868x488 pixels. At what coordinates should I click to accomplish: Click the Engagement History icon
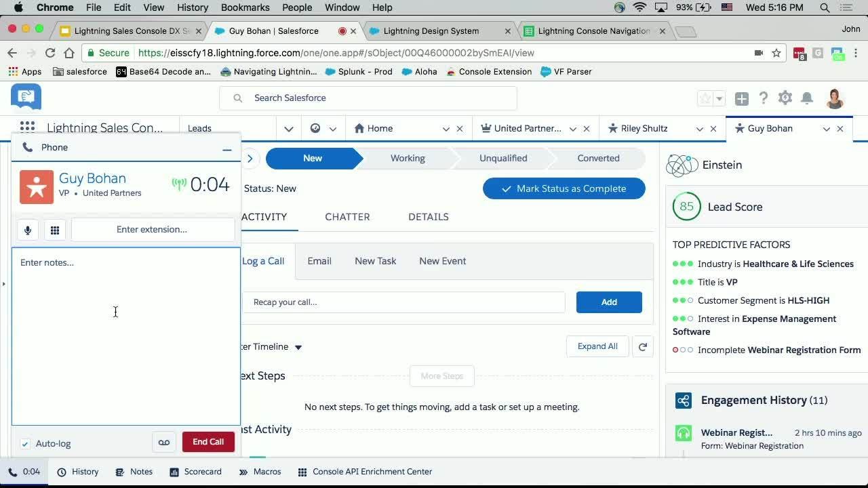(684, 400)
